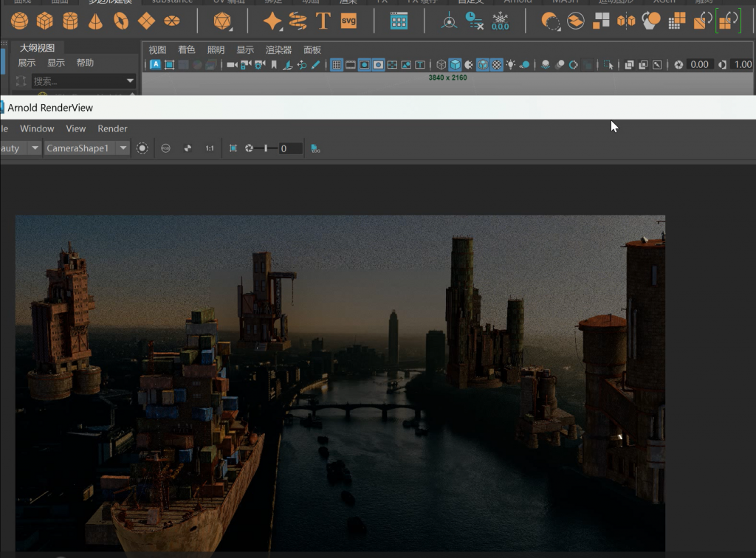Click the exposure value field showing 0

[x=291, y=148]
